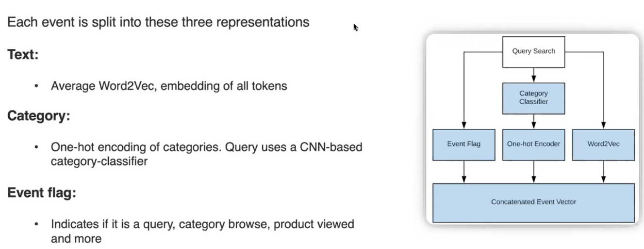The height and width of the screenshot is (249, 644).
Task: Click the "Event flag:" heading
Action: point(42,193)
